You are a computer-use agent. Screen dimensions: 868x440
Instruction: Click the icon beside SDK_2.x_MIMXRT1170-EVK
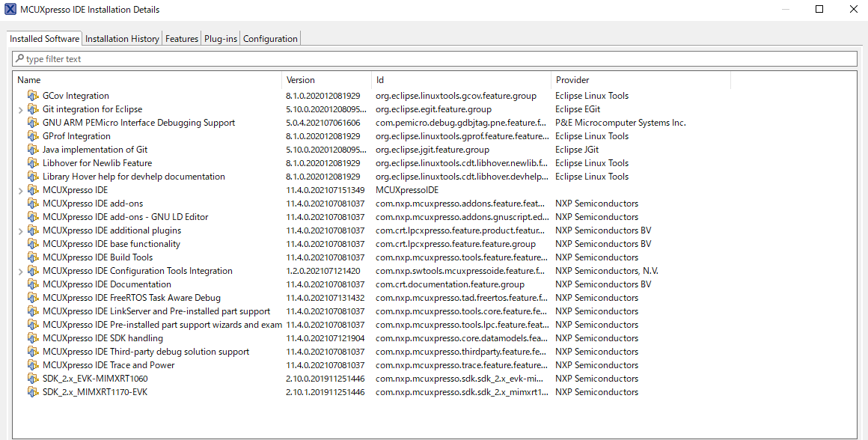click(x=34, y=392)
